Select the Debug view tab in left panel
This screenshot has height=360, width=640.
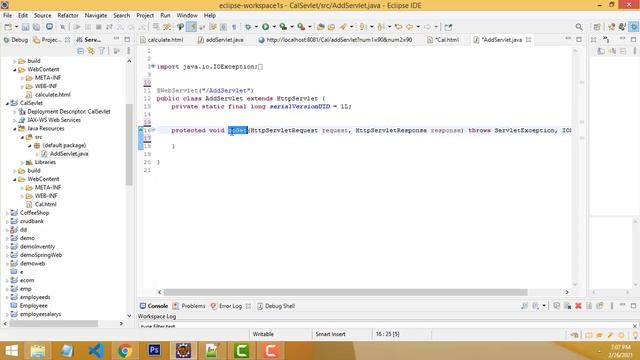[x=16, y=40]
